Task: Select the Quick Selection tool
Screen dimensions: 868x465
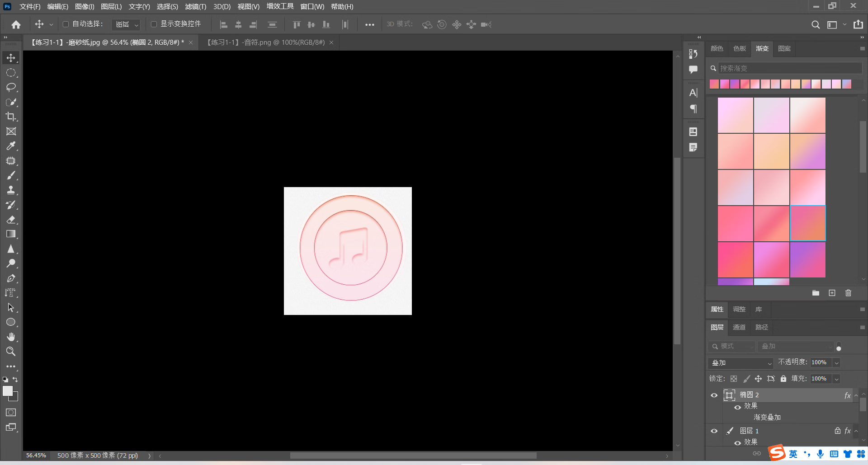Action: pyautogui.click(x=11, y=102)
